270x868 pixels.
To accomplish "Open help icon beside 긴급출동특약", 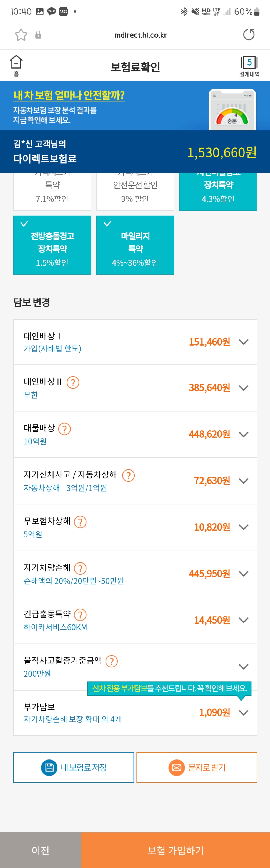I will tap(80, 615).
